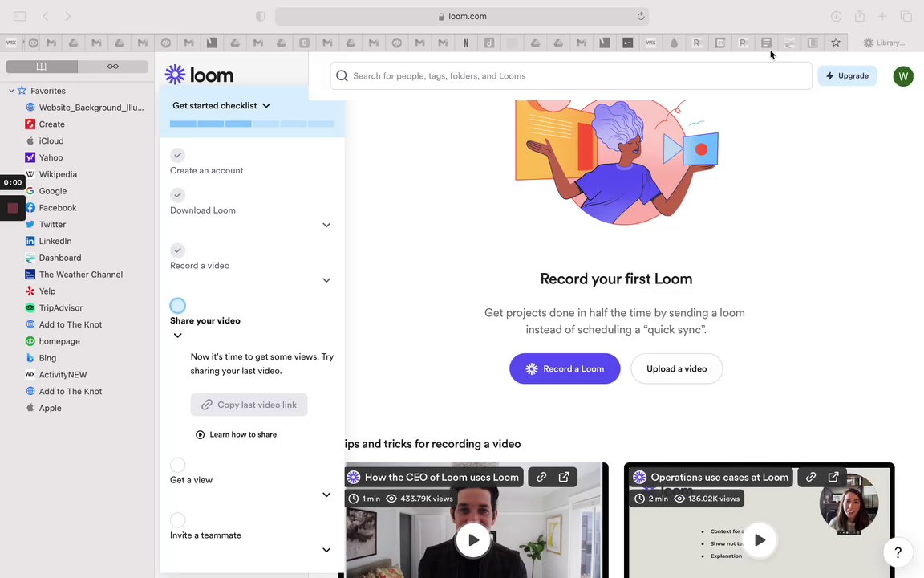The image size is (924, 578).
Task: Switch the sidebar to Bookmarks view
Action: pos(41,67)
